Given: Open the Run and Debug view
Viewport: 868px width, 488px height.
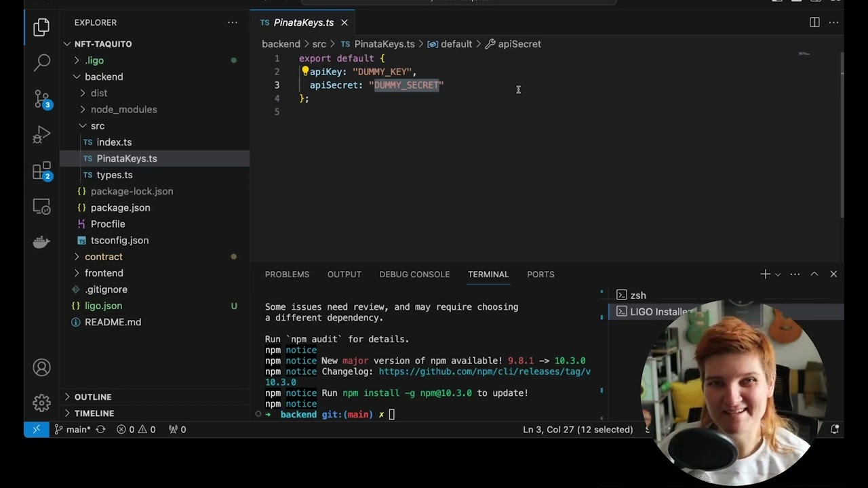Looking at the screenshot, I should click(x=41, y=136).
